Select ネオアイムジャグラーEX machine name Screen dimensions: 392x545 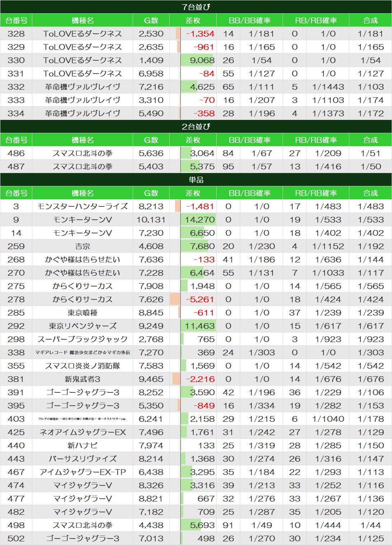[x=82, y=432]
